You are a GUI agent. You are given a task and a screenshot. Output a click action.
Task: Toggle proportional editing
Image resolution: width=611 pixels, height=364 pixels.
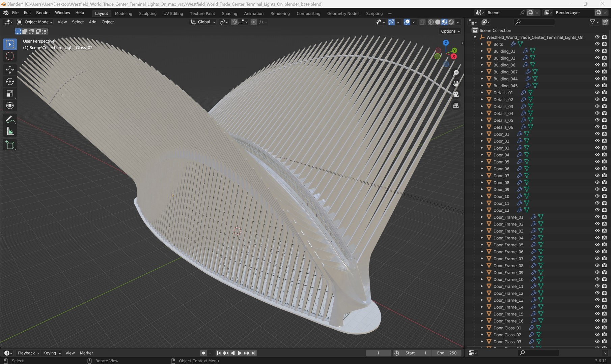(x=254, y=22)
